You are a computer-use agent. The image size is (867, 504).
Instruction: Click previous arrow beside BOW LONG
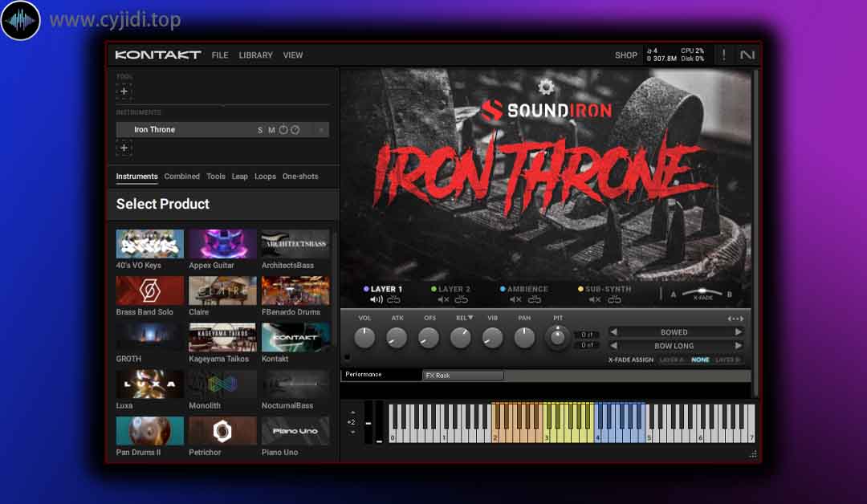(x=613, y=345)
